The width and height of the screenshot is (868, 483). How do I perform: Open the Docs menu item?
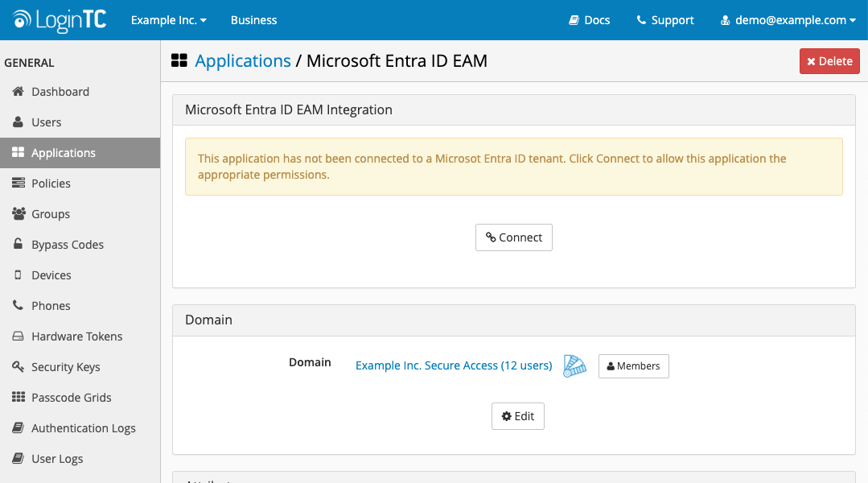[589, 19]
